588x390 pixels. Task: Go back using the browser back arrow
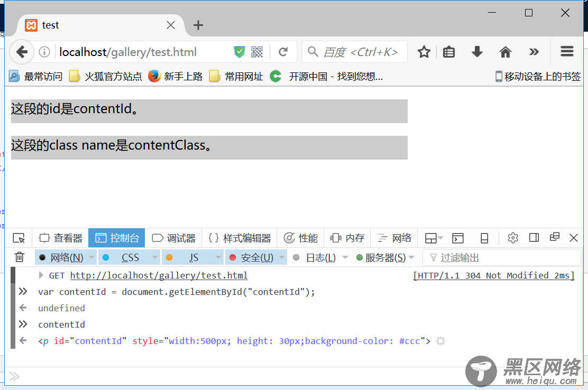click(22, 52)
